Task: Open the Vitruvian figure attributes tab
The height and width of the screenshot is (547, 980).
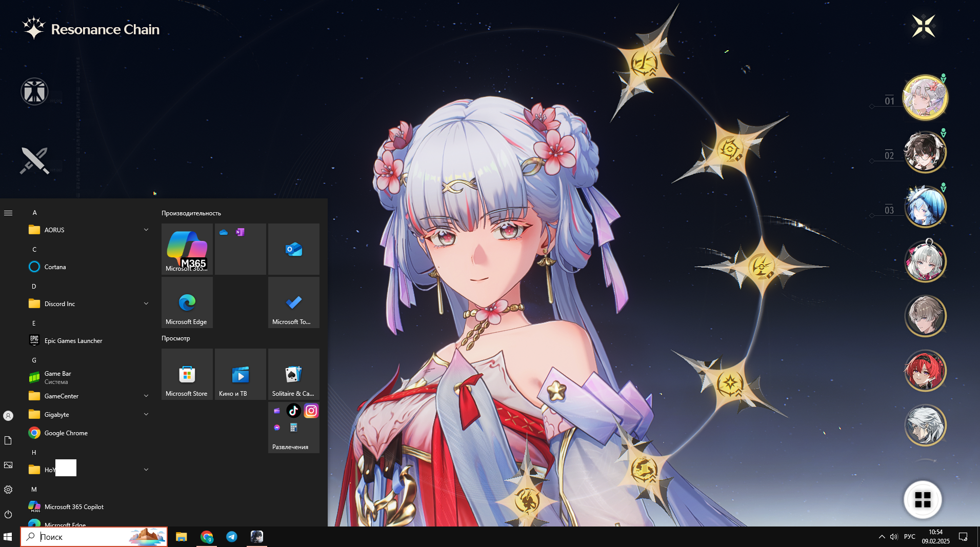Action: [x=34, y=92]
